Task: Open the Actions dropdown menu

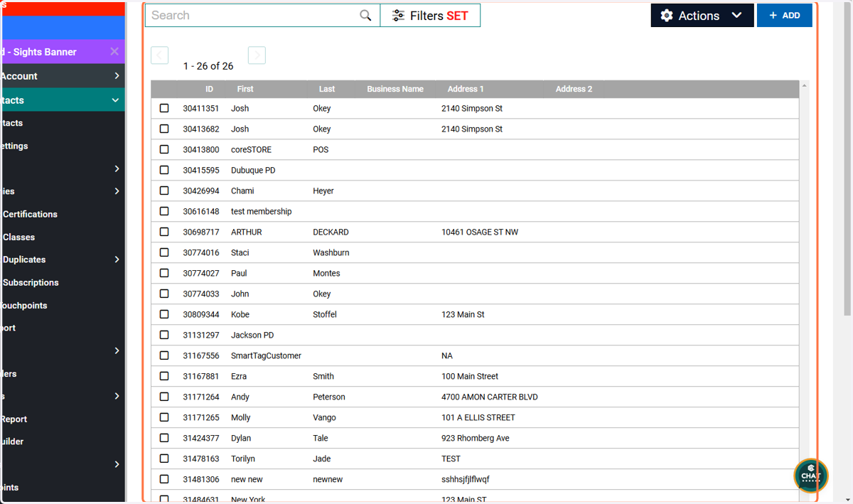Action: pyautogui.click(x=702, y=16)
